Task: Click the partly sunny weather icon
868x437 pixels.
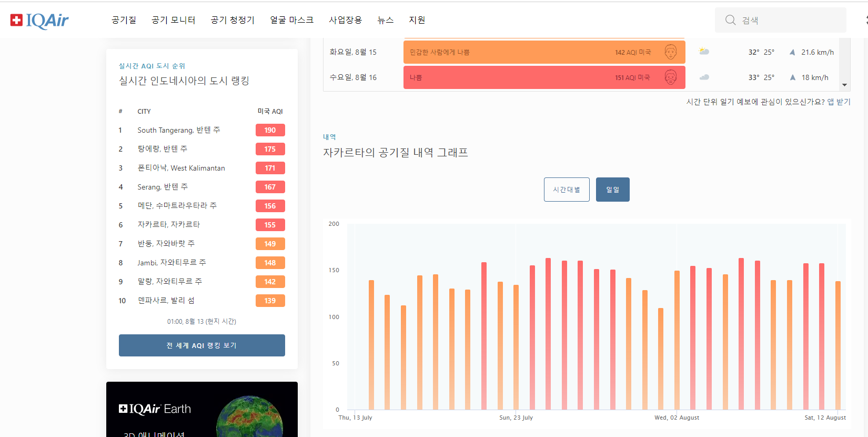Action: [x=704, y=52]
